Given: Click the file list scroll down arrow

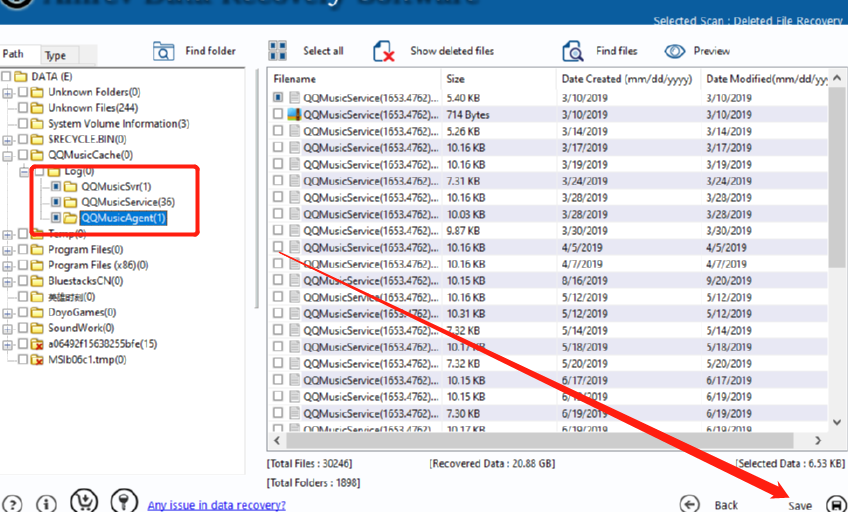Looking at the screenshot, I should click(x=837, y=422).
